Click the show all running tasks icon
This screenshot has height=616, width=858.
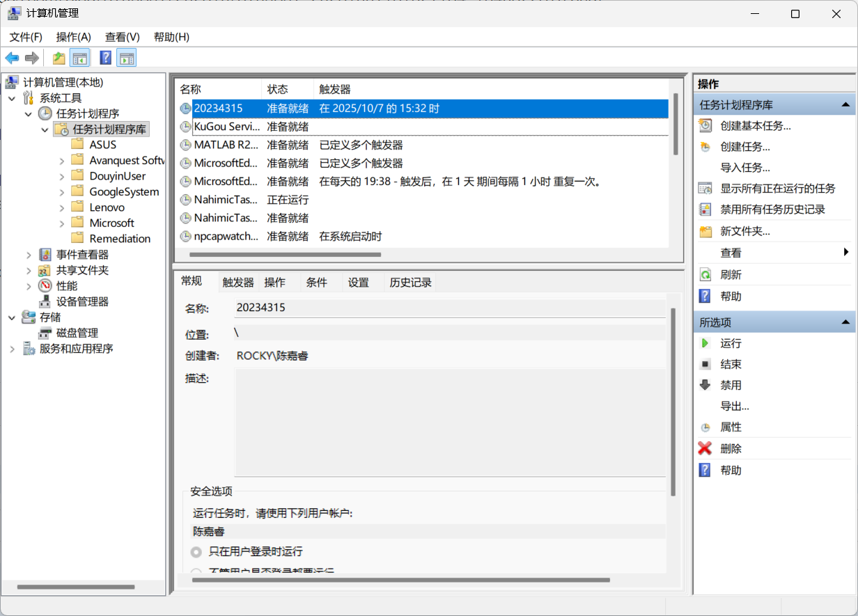point(705,189)
